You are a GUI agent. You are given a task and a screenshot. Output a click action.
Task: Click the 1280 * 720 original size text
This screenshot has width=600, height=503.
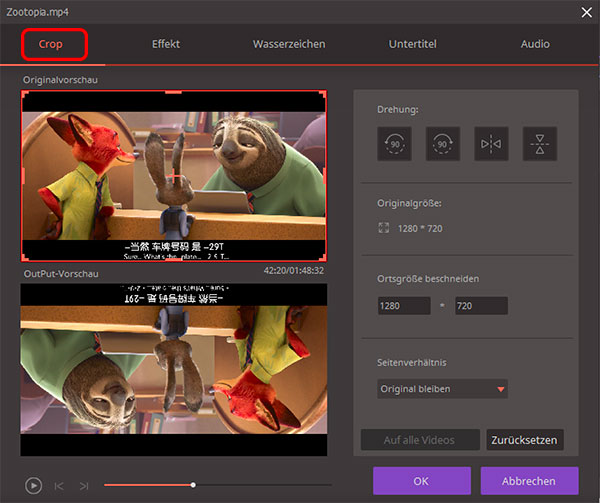pos(420,229)
